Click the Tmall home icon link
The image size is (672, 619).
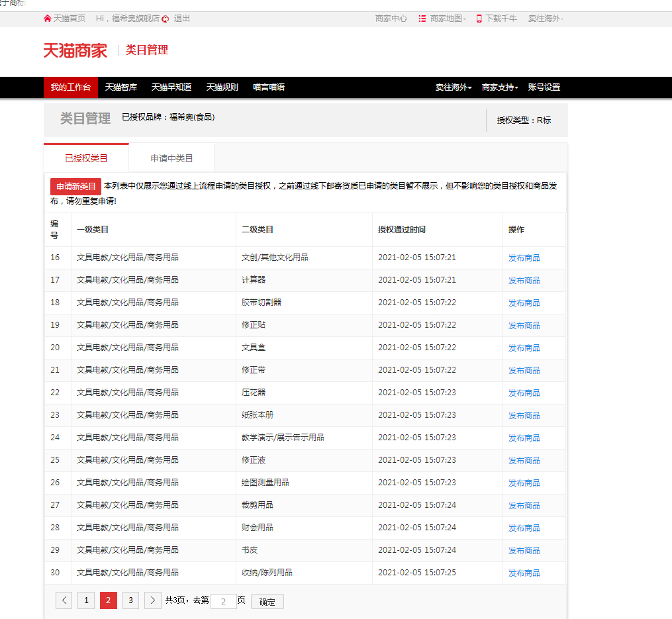tap(47, 19)
